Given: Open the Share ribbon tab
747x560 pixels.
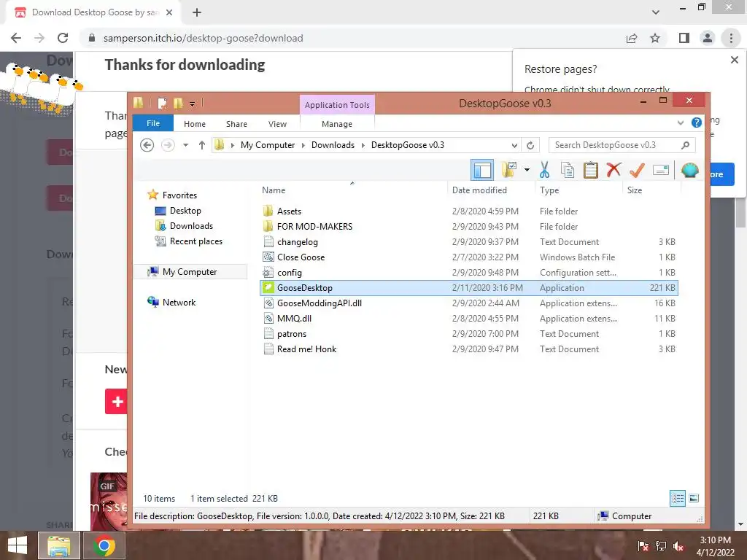Looking at the screenshot, I should (236, 124).
